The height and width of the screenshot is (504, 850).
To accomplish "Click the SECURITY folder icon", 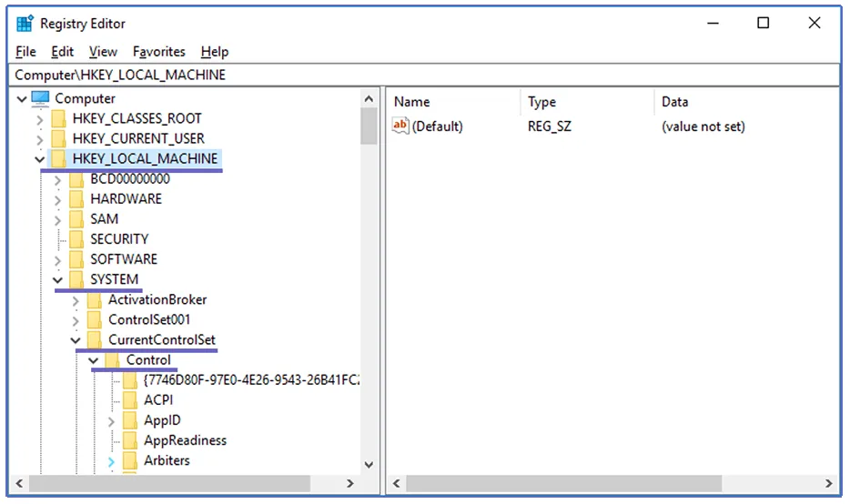I will (76, 239).
